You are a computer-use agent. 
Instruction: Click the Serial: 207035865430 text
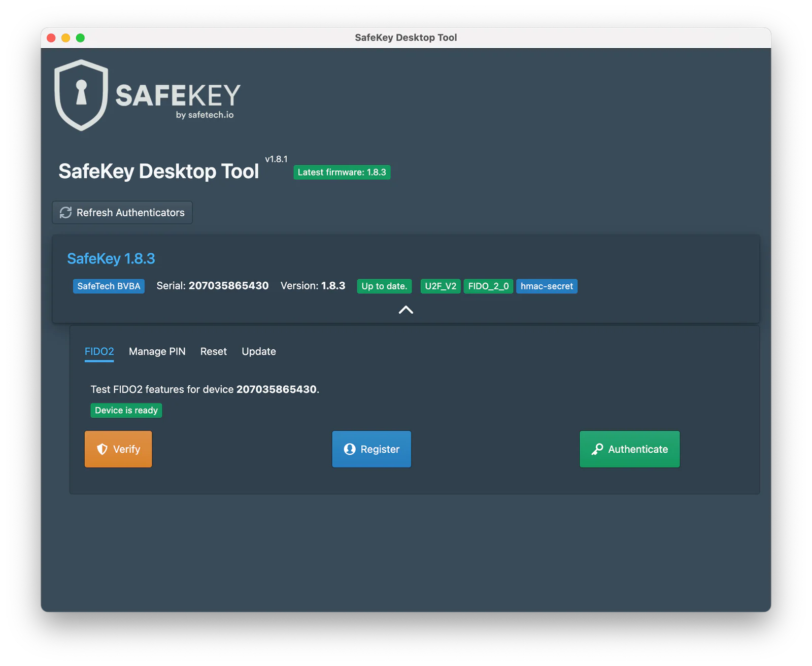pos(213,286)
